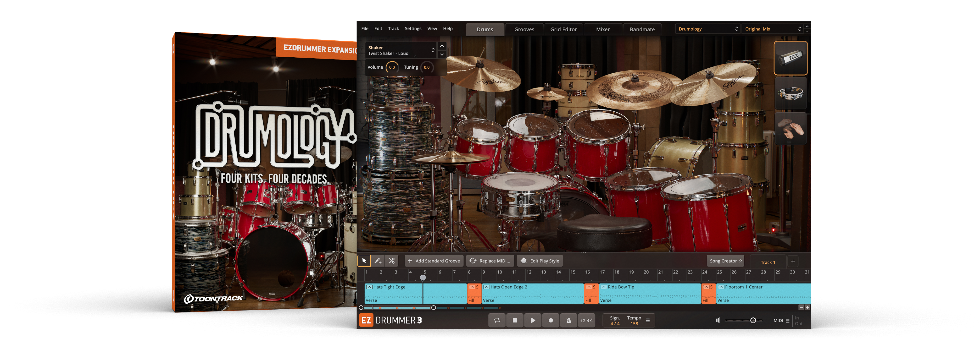Open the Edit menu
This screenshot has height=349, width=980.
click(x=378, y=28)
